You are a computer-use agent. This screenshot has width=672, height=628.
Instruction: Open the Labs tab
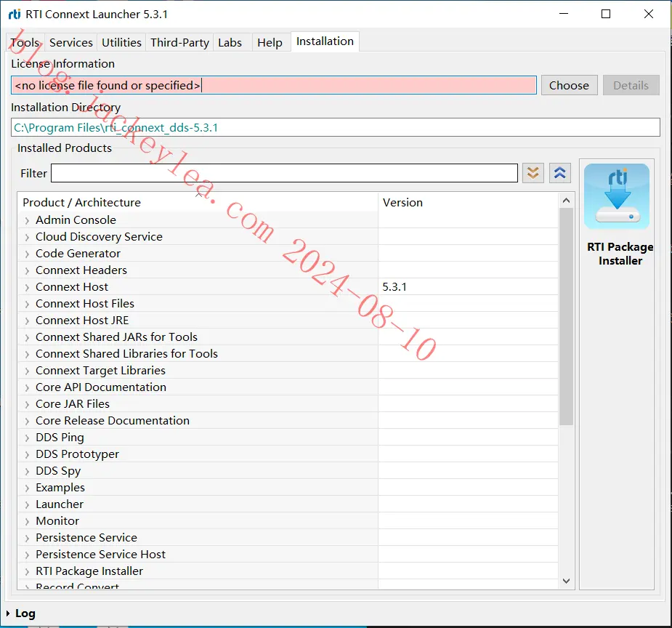click(230, 42)
